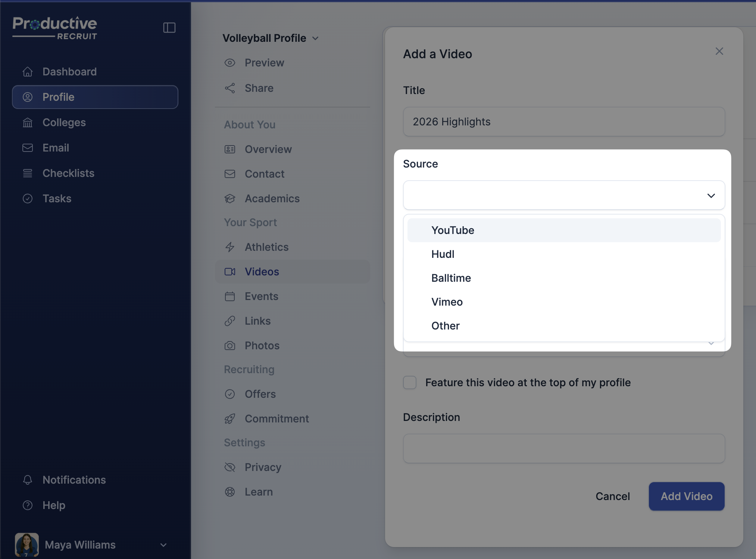Image resolution: width=756 pixels, height=559 pixels.
Task: Click the Title input field
Action: click(x=563, y=122)
